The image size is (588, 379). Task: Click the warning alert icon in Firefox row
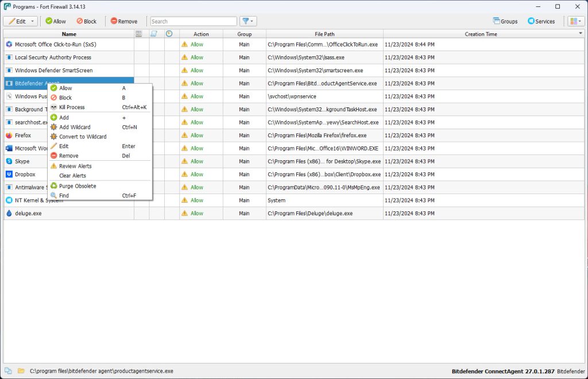[184, 135]
